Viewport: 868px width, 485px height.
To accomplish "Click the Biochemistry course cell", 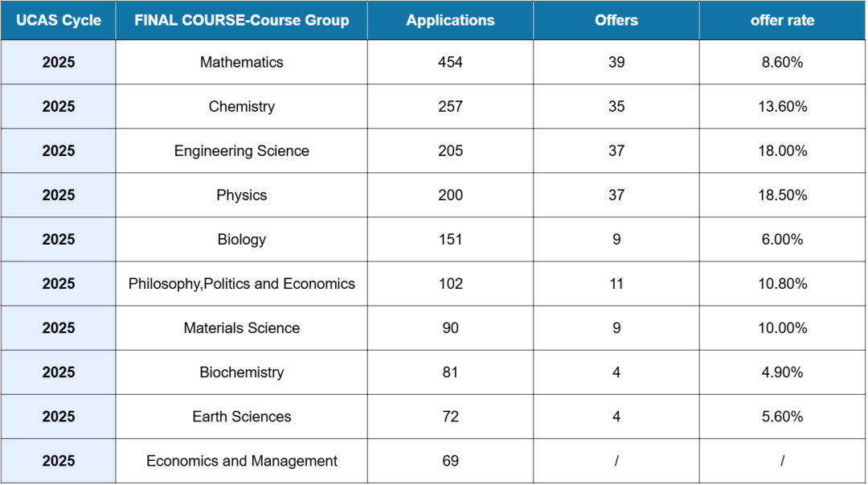I will coord(242,372).
